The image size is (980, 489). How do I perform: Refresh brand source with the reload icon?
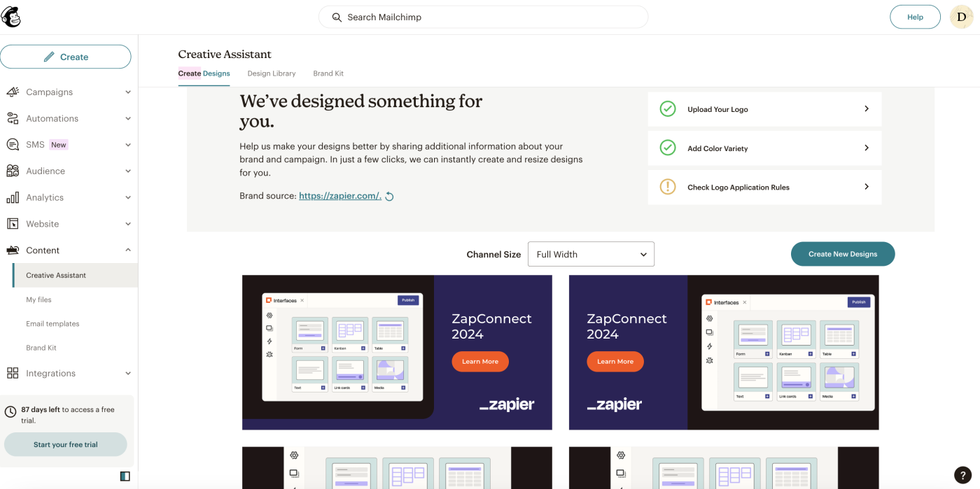[390, 197]
